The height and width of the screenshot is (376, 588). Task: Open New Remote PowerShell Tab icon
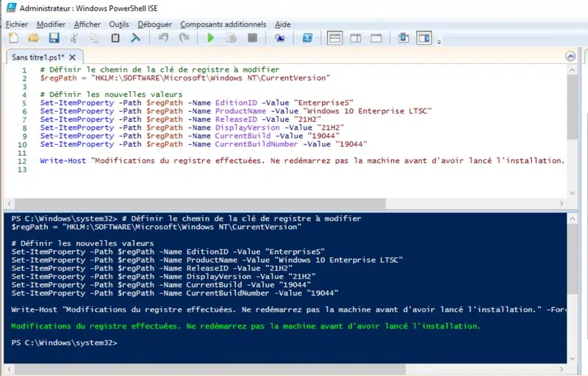click(x=279, y=38)
